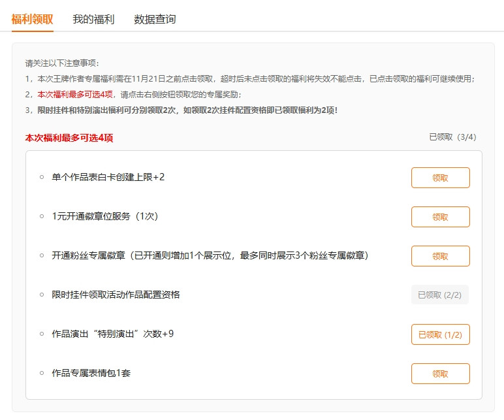Screen dimensions: 504x420
Task: Click the bullet next to 开通粉丝专属徽章
Action: (x=42, y=256)
